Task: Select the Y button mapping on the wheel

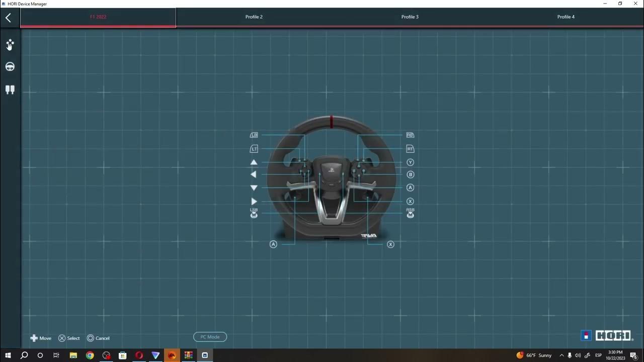Action: [x=410, y=162]
